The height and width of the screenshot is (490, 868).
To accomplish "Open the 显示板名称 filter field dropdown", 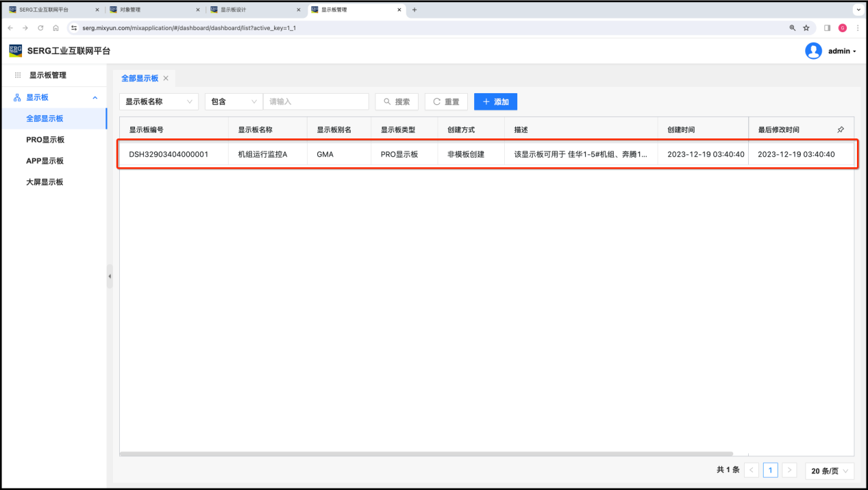I will (x=159, y=101).
